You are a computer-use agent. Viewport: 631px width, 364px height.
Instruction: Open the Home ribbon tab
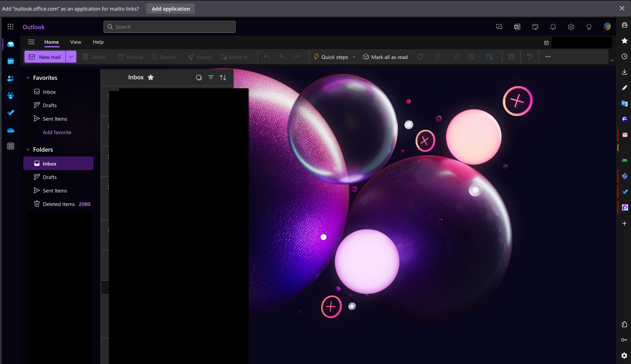[x=51, y=42]
